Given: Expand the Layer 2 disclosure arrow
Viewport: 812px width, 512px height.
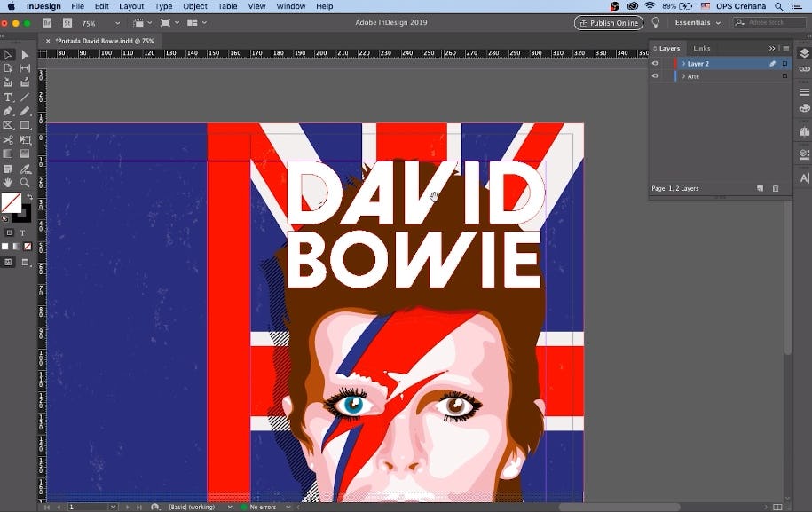Looking at the screenshot, I should [x=683, y=64].
